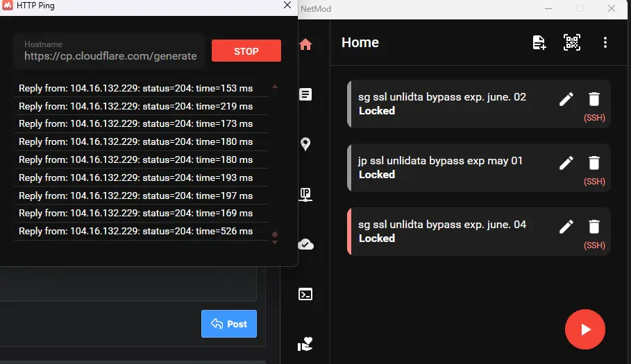
Task: Click the ping results scrollbar thumb
Action: click(275, 234)
